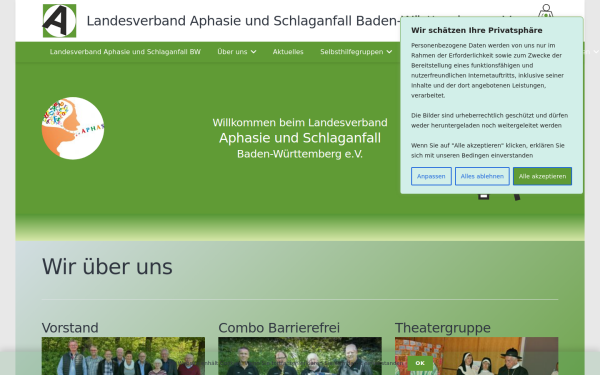Click the accessibility person icon in the header
600x375 pixels.
(x=546, y=11)
